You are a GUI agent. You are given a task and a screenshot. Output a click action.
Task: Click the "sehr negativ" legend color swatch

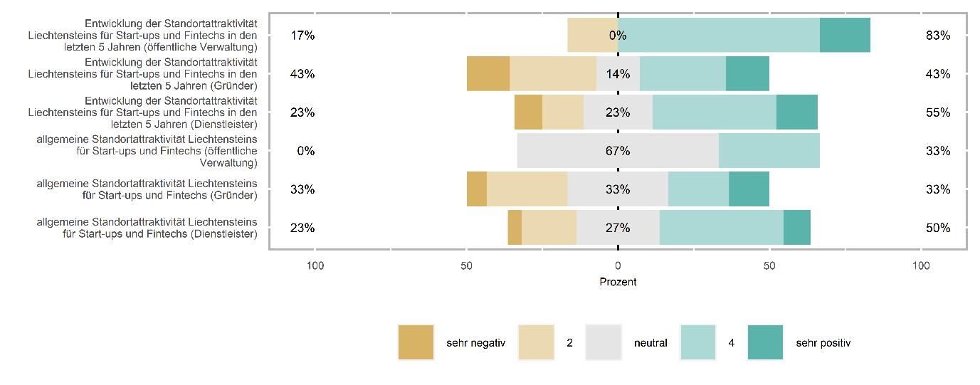pos(416,342)
